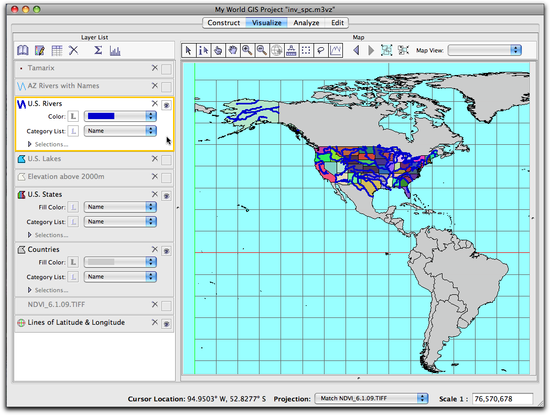Viewport: 550px width, 415px height.
Task: Select the get information pointer tool
Action: point(203,51)
